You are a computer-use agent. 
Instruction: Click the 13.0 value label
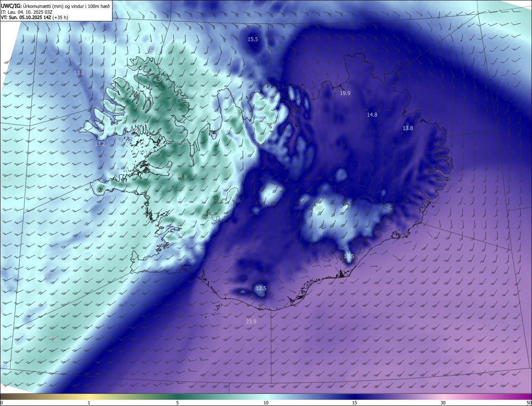[x=79, y=73]
